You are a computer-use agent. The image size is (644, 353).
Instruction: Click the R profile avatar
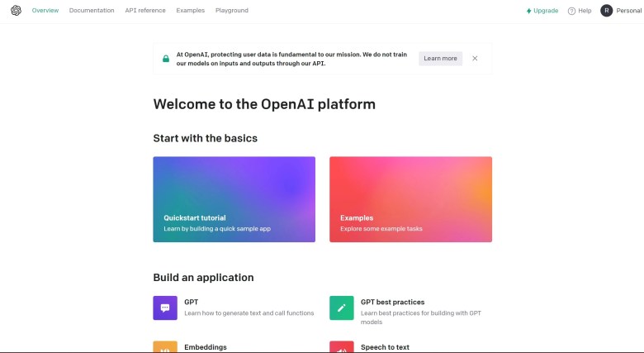[x=606, y=10]
